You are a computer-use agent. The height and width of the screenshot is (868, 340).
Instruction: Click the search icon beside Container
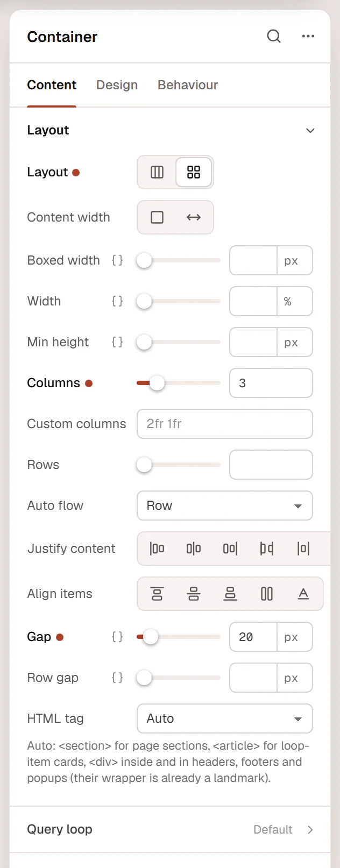(x=274, y=37)
